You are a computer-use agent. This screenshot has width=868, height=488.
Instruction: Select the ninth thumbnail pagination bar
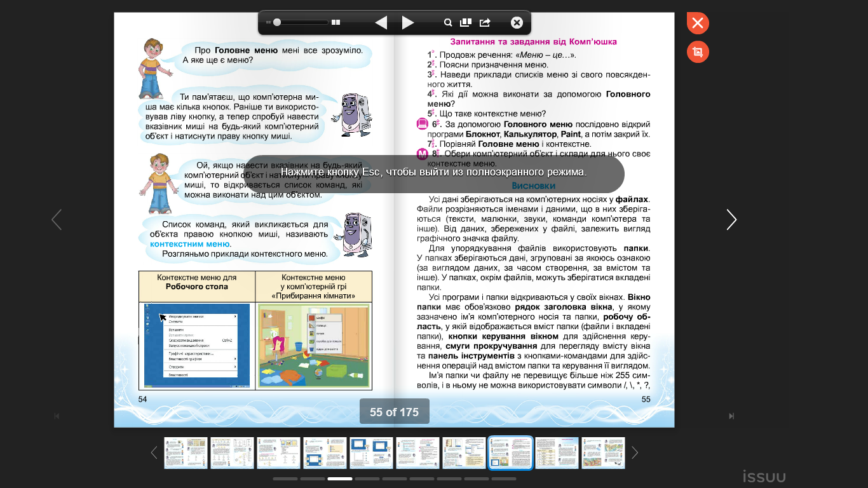point(504,478)
